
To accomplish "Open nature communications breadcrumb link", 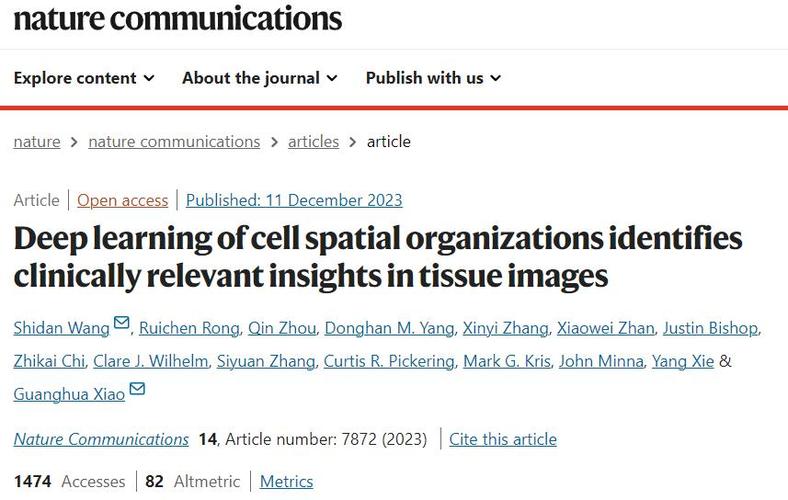I will coord(174,142).
